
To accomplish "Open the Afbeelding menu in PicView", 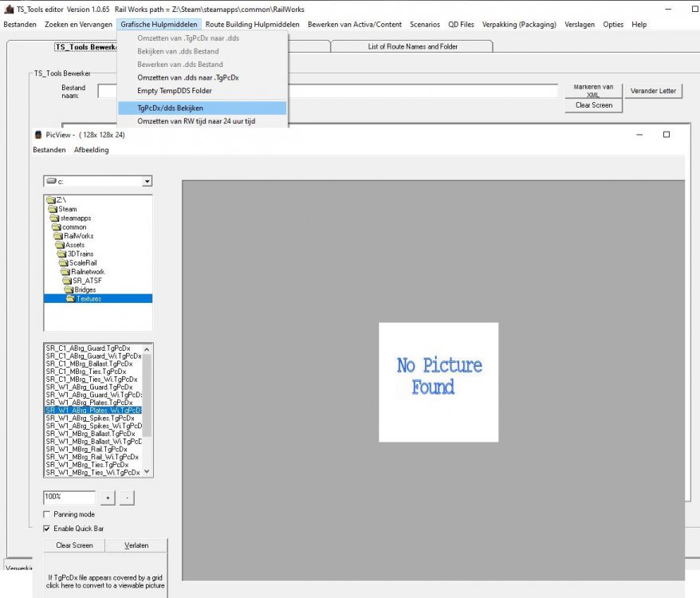I will [x=91, y=150].
